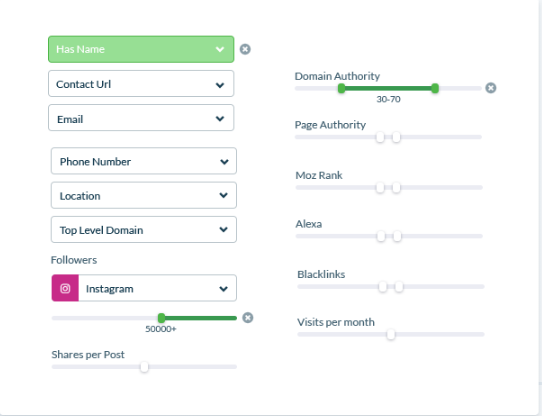Clear the Domain Authority range filter
Screen dimensions: 542x416
point(490,88)
